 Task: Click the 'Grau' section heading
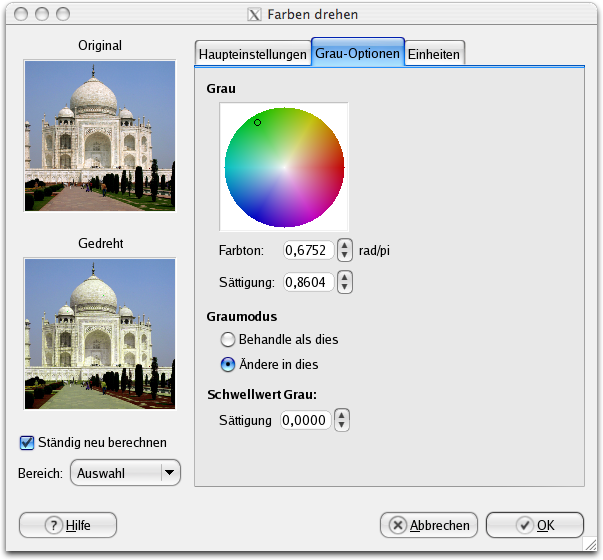(x=221, y=88)
